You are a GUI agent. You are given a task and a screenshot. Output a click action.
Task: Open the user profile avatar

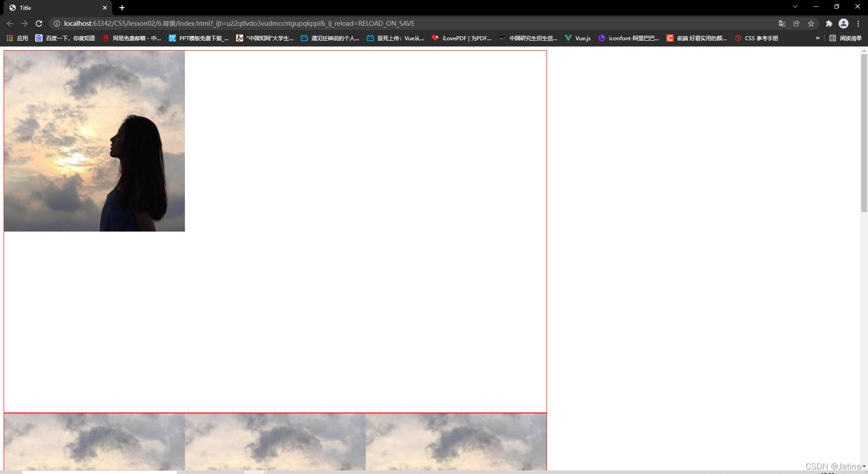(x=844, y=24)
